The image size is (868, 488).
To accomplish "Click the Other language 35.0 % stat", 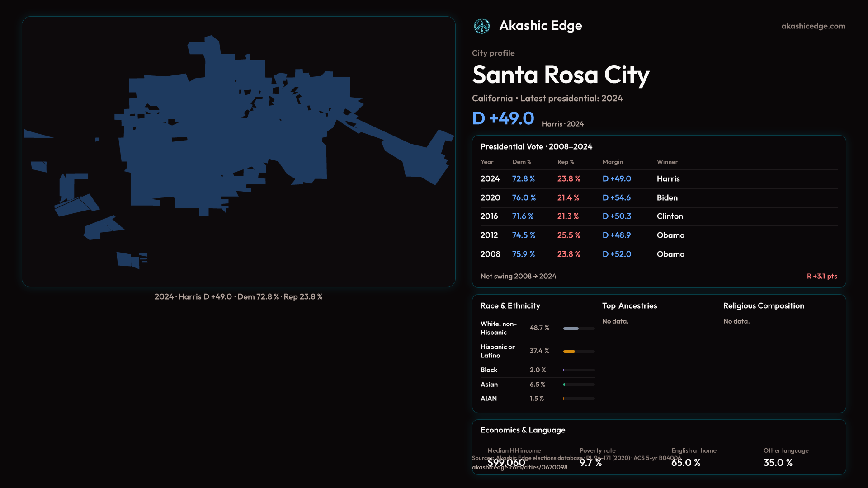I will pos(778,463).
